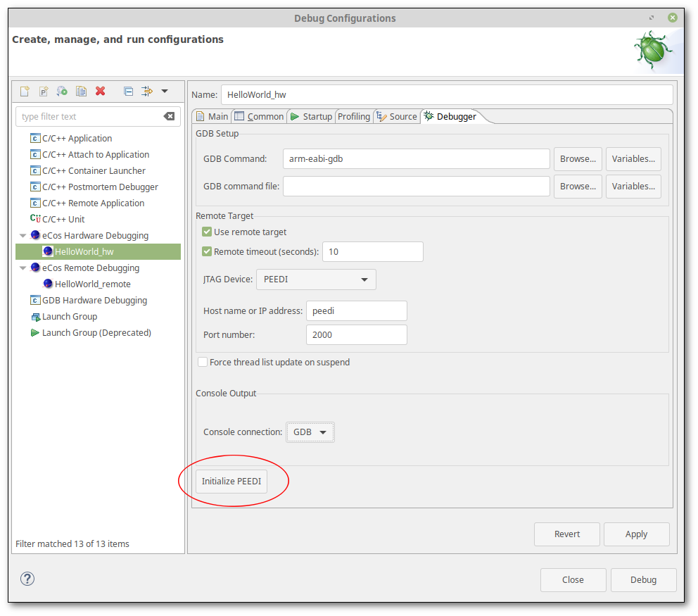Clear the filter text field

(169, 116)
